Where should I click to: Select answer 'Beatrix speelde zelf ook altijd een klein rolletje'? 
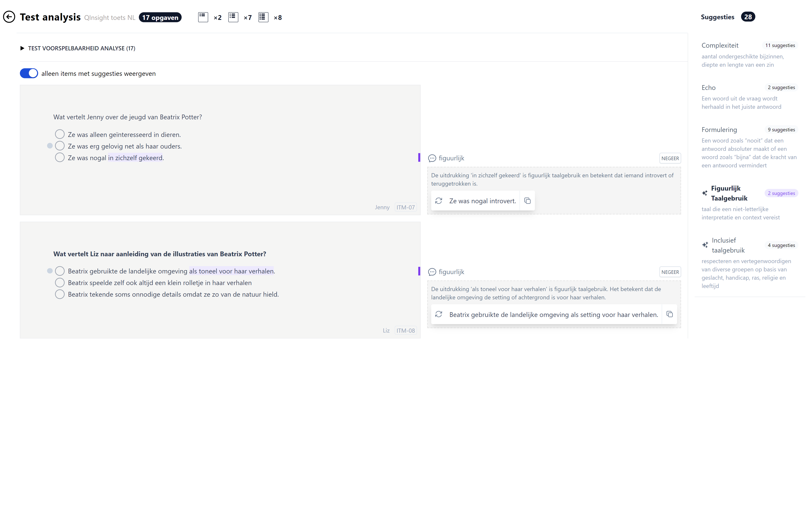click(60, 282)
